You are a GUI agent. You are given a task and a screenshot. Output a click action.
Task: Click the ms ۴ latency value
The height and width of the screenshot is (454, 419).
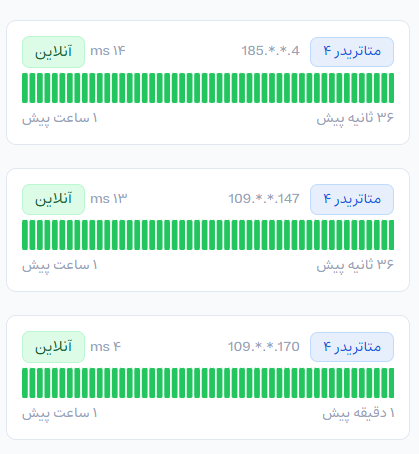(x=105, y=347)
